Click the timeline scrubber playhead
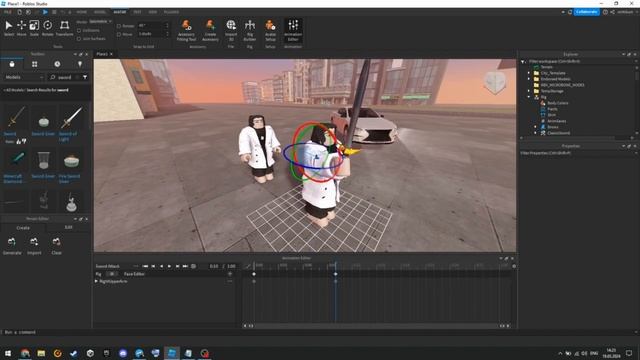The height and width of the screenshot is (360, 640). (x=336, y=266)
